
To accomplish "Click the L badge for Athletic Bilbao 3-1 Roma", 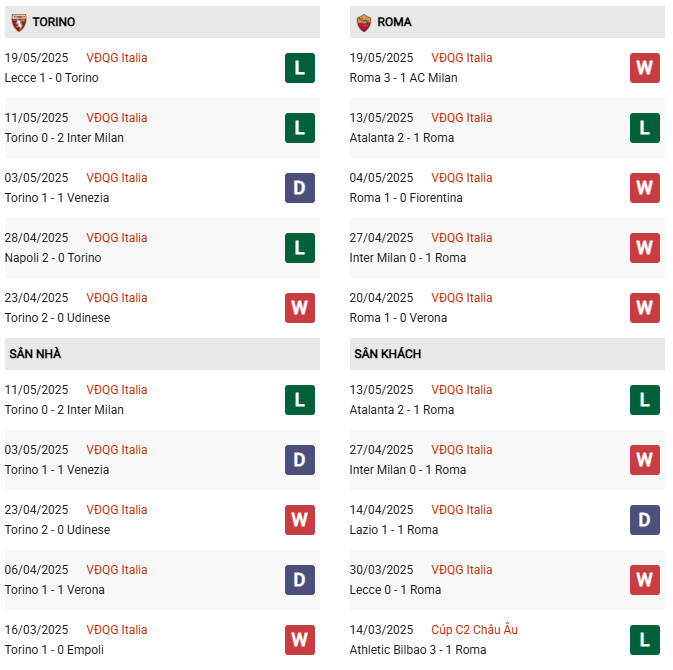I will tap(645, 640).
